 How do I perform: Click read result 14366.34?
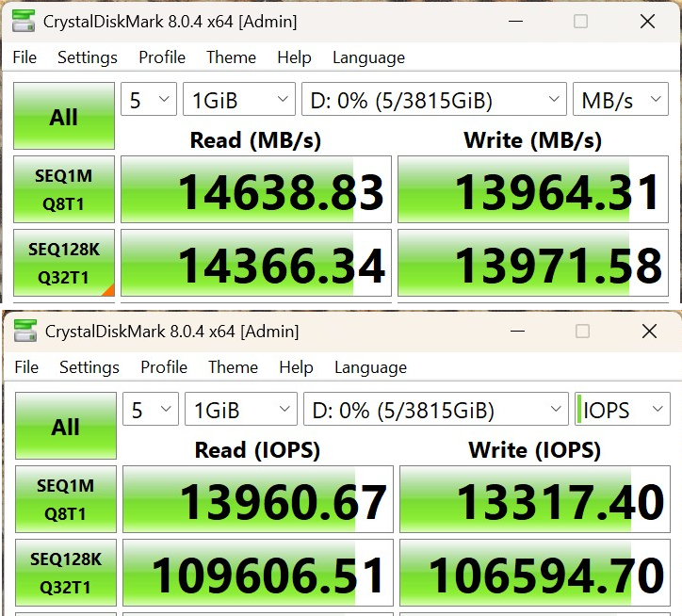click(x=256, y=263)
